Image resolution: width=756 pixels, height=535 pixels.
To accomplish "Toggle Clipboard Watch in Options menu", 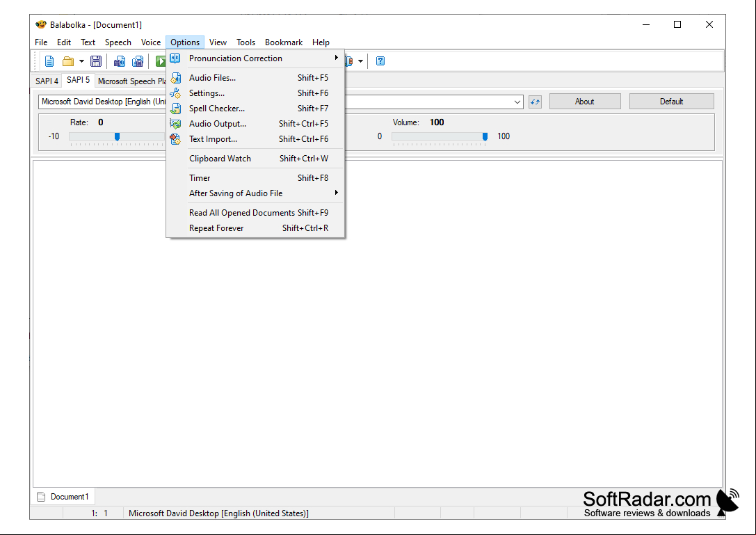I will tap(255, 158).
